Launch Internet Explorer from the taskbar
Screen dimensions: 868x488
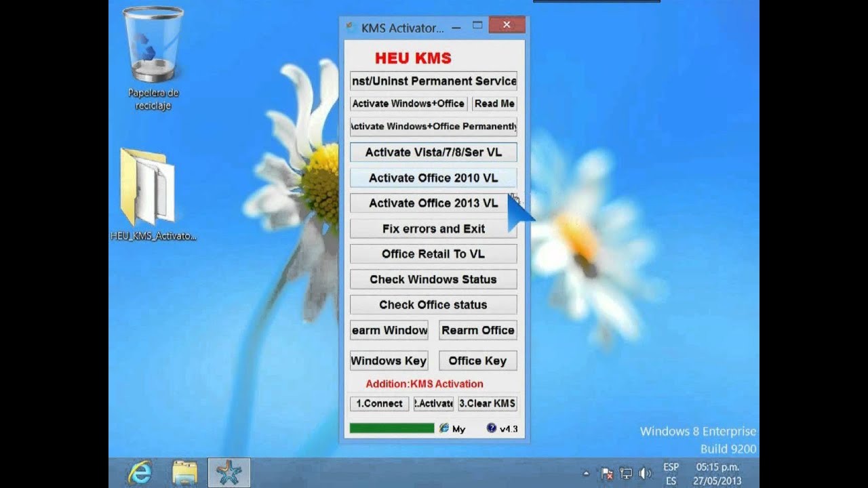(x=140, y=472)
